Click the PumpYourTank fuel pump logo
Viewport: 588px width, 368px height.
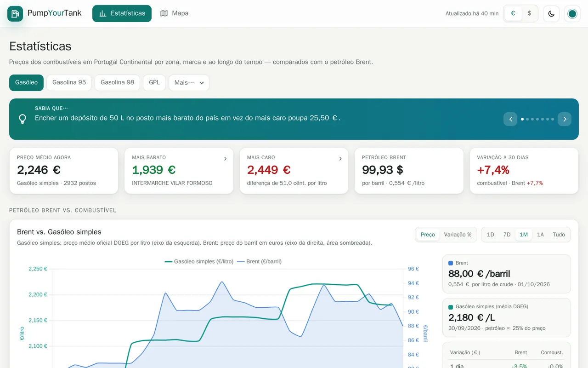click(15, 14)
